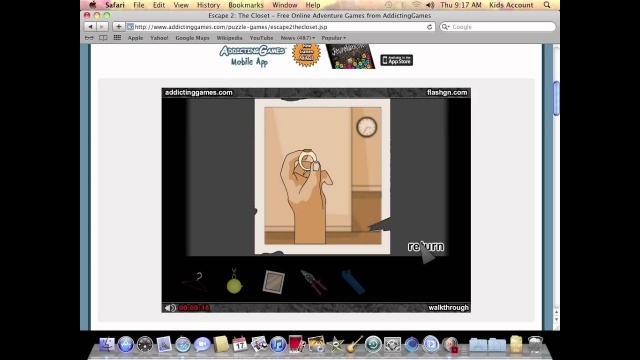Open the File menu

coord(139,5)
